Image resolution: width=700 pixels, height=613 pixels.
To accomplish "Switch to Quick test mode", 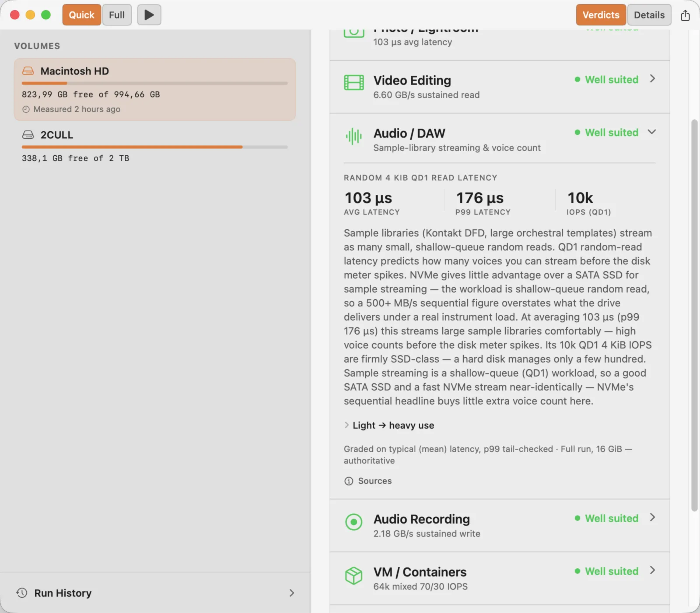I will pyautogui.click(x=82, y=15).
